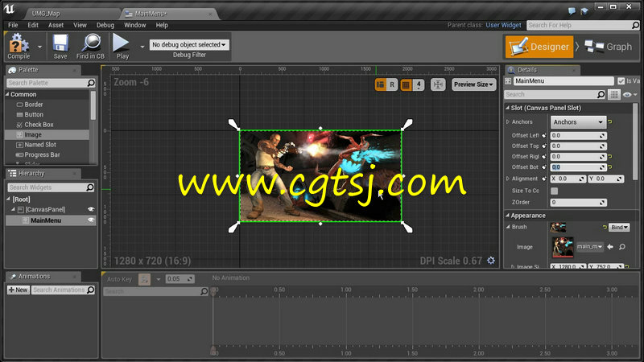Open the Asset menu
The height and width of the screenshot is (362, 644).
tap(56, 25)
